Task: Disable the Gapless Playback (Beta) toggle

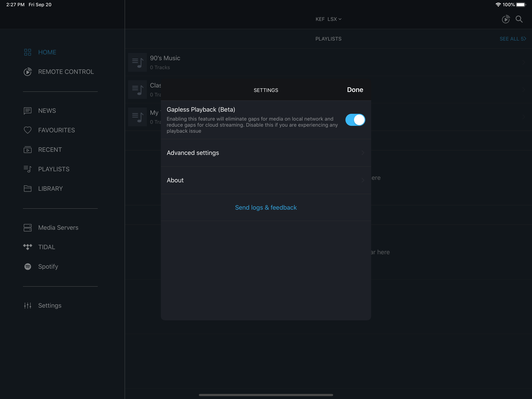Action: (355, 120)
